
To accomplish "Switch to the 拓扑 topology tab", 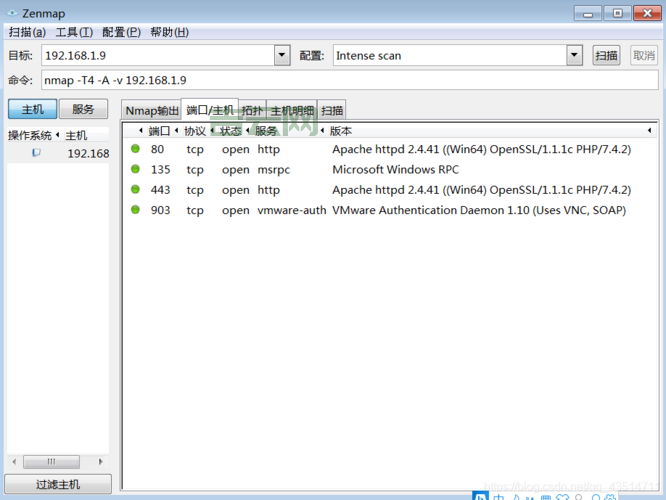I will (253, 111).
